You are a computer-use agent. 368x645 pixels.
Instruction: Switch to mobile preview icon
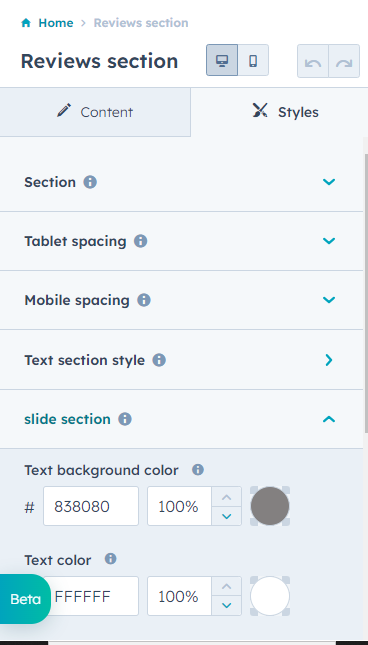(x=253, y=60)
